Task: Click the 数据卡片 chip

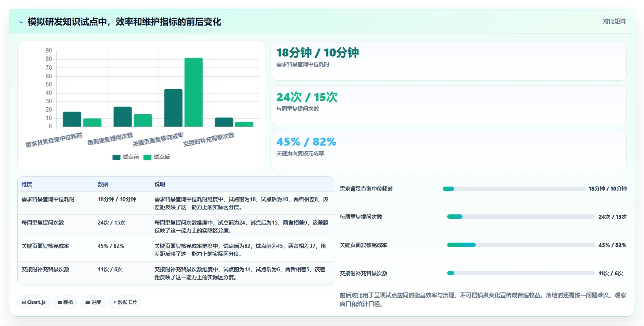Action: click(125, 302)
